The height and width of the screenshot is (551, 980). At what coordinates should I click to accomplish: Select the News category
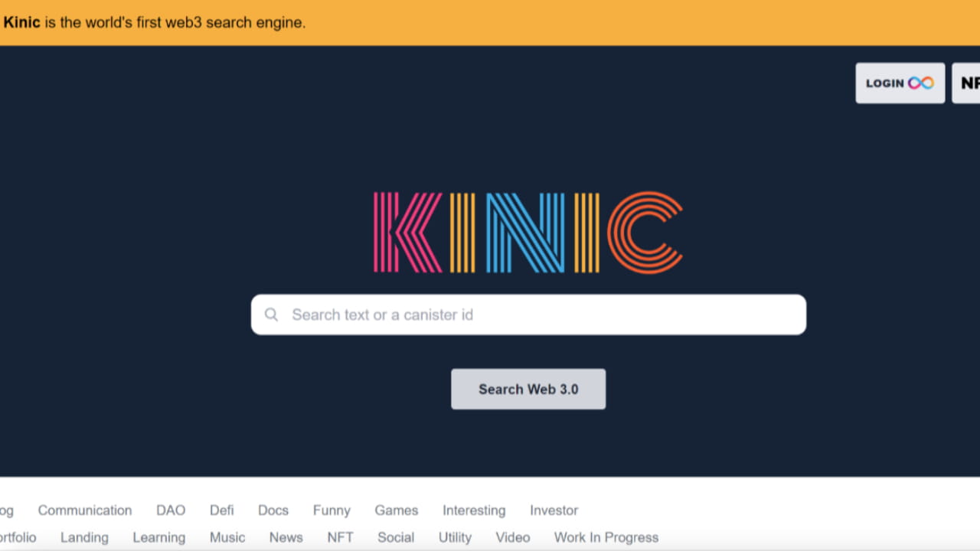point(286,538)
